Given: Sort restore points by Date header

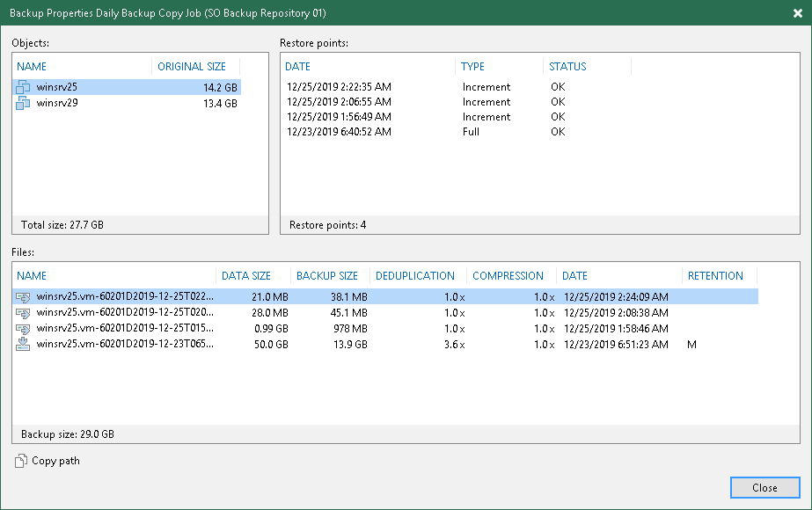Looking at the screenshot, I should (298, 67).
